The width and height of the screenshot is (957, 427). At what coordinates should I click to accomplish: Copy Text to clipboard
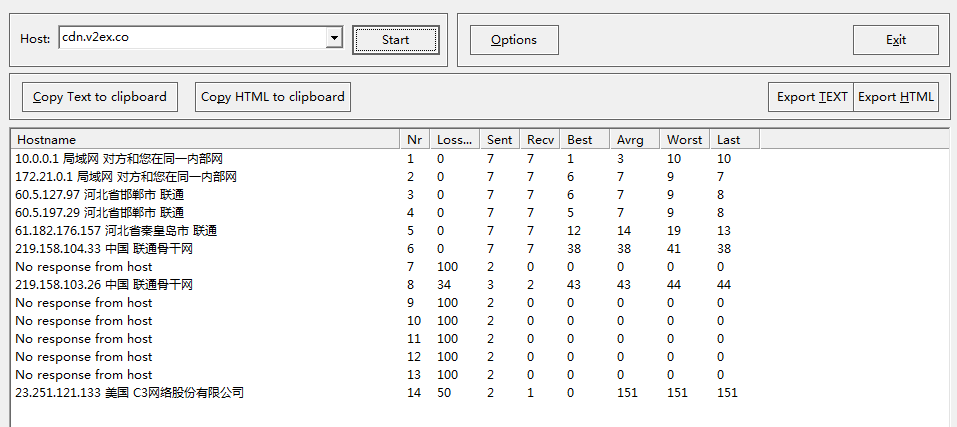(x=99, y=97)
